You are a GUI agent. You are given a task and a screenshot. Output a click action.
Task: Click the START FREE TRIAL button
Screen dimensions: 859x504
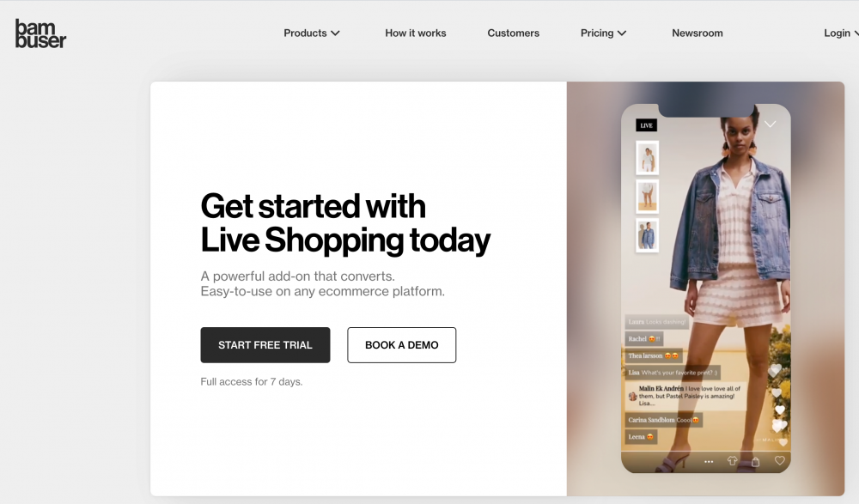(x=265, y=345)
